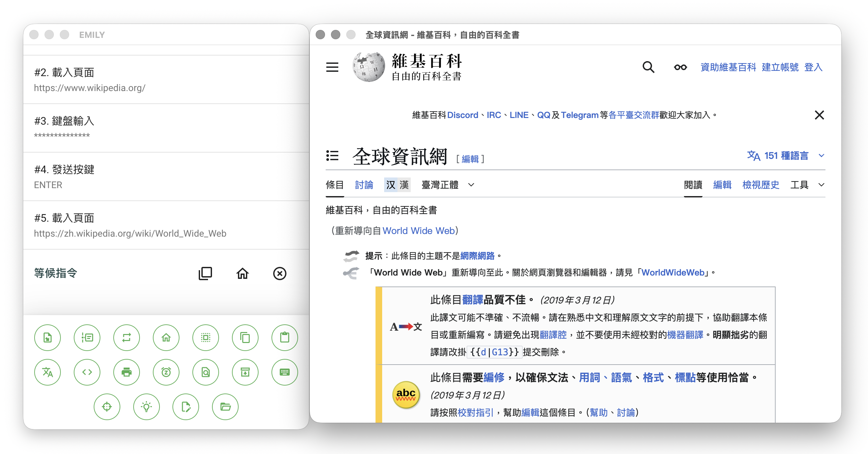
Task: Open the 檢視歷史 tab
Action: tap(761, 185)
